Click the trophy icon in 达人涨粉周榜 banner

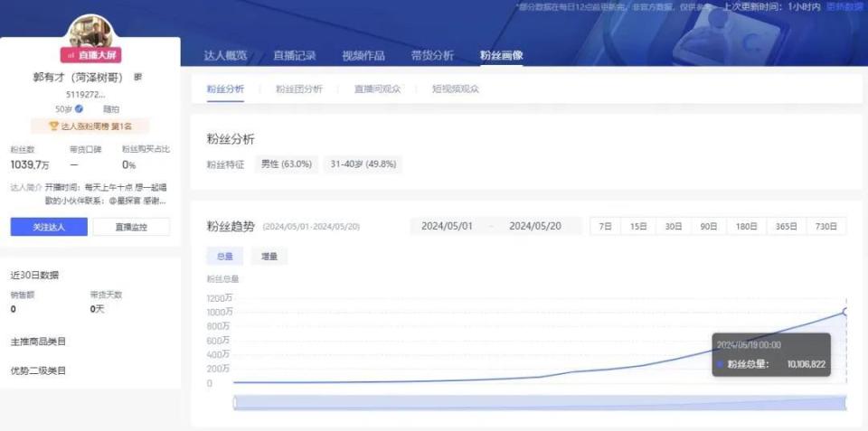click(x=53, y=126)
